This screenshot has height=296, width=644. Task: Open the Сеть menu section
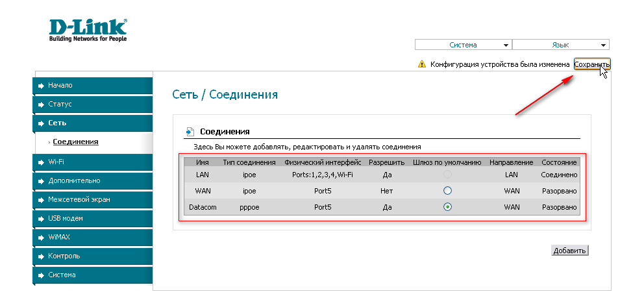(92, 123)
